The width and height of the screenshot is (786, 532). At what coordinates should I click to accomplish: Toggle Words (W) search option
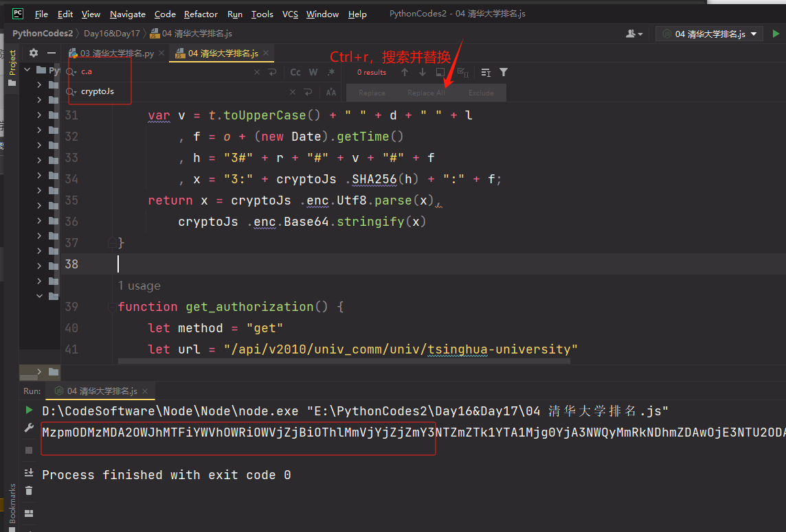coord(313,72)
